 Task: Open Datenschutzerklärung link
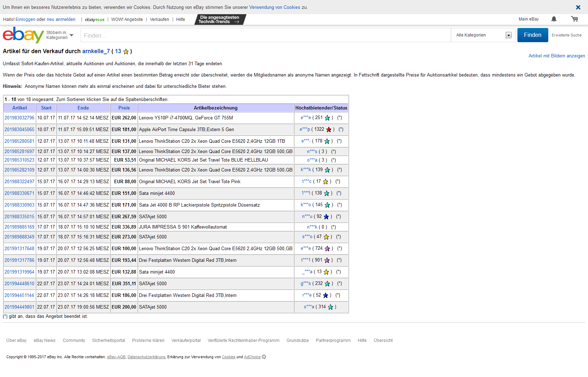point(146,357)
